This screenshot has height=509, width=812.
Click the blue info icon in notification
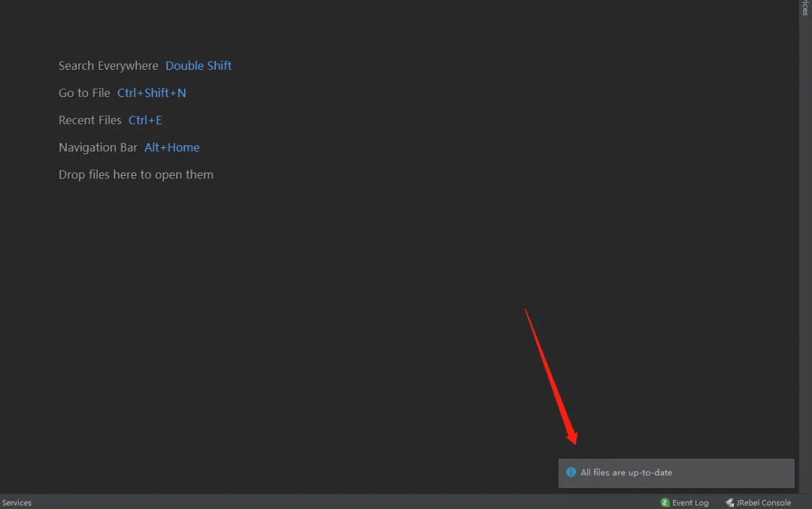point(571,472)
